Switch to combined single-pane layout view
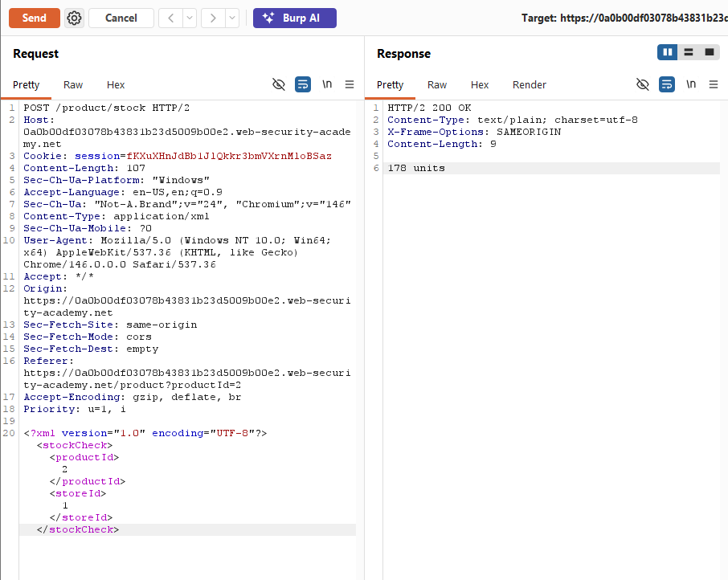Viewport: 728px width, 580px height. (x=710, y=52)
